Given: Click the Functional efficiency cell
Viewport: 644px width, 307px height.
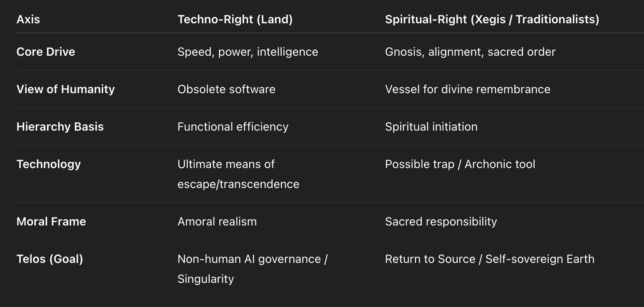Looking at the screenshot, I should pos(233,127).
